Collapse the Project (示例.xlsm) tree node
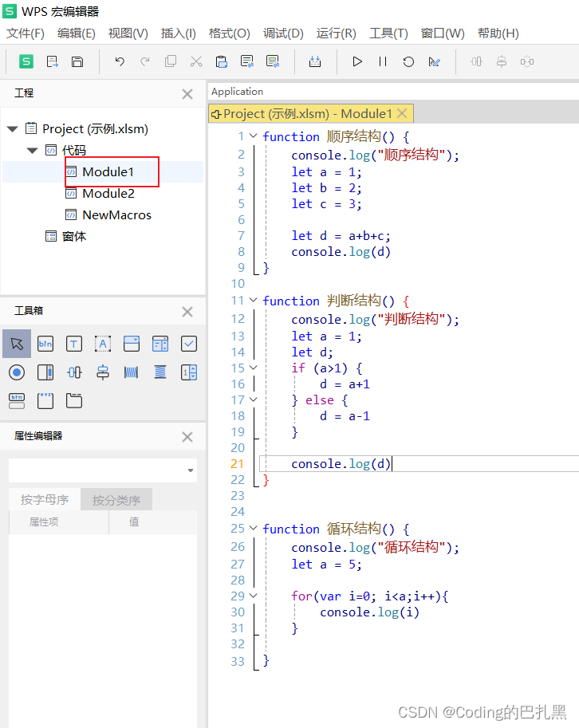Screen dimensions: 579x728 pos(13,128)
